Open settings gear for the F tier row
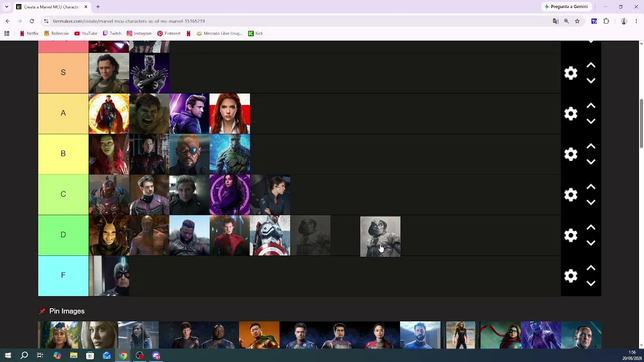 point(571,276)
